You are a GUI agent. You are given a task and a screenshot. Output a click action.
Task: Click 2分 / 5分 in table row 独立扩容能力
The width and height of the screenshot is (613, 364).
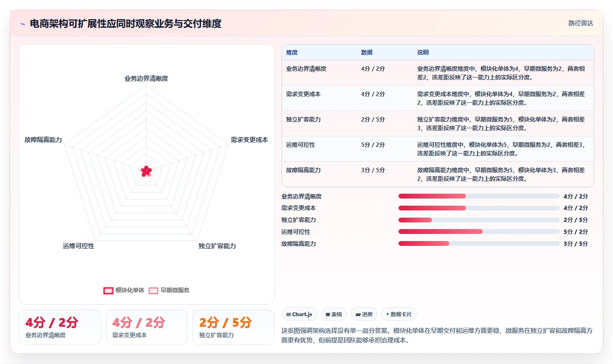pos(373,120)
